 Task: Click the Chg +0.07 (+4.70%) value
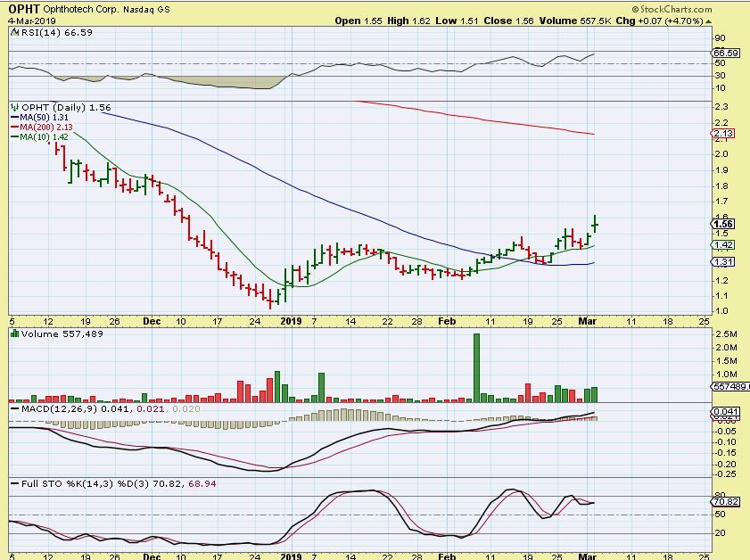(x=660, y=21)
